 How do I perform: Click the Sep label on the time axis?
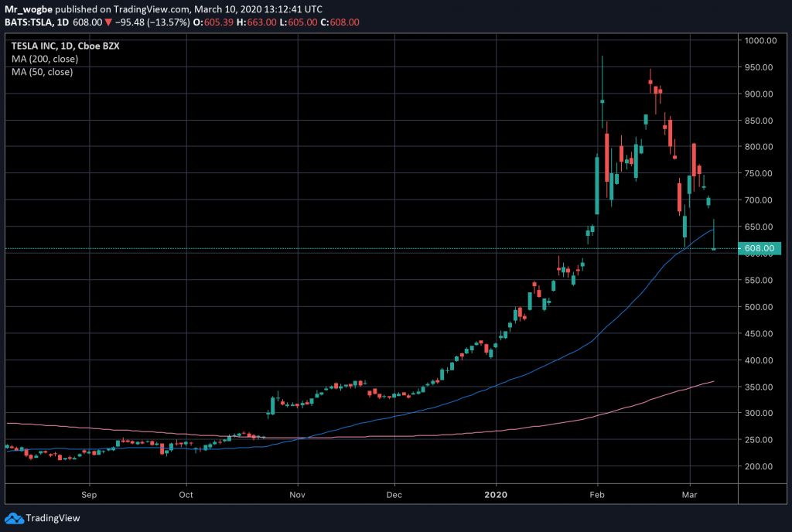(x=89, y=493)
